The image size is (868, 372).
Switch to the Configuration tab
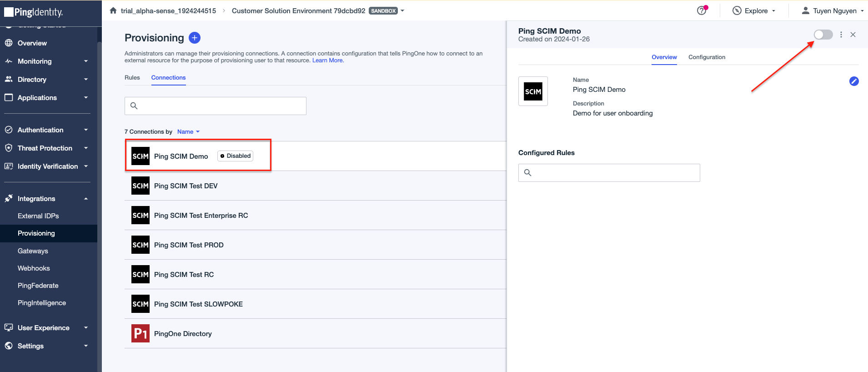tap(707, 57)
